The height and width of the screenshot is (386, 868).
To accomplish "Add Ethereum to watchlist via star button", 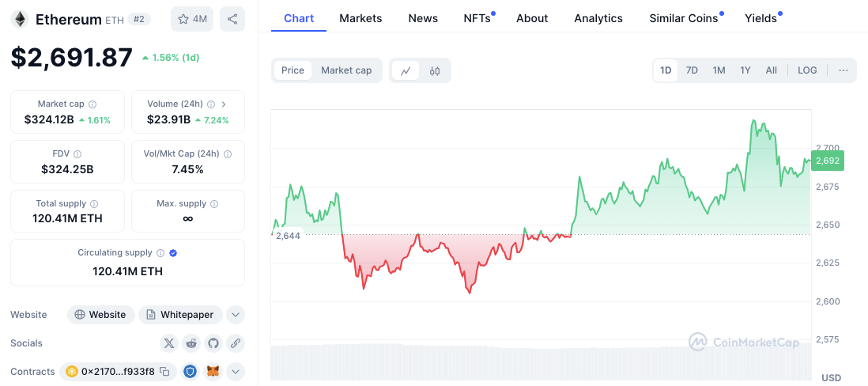I will coord(192,20).
